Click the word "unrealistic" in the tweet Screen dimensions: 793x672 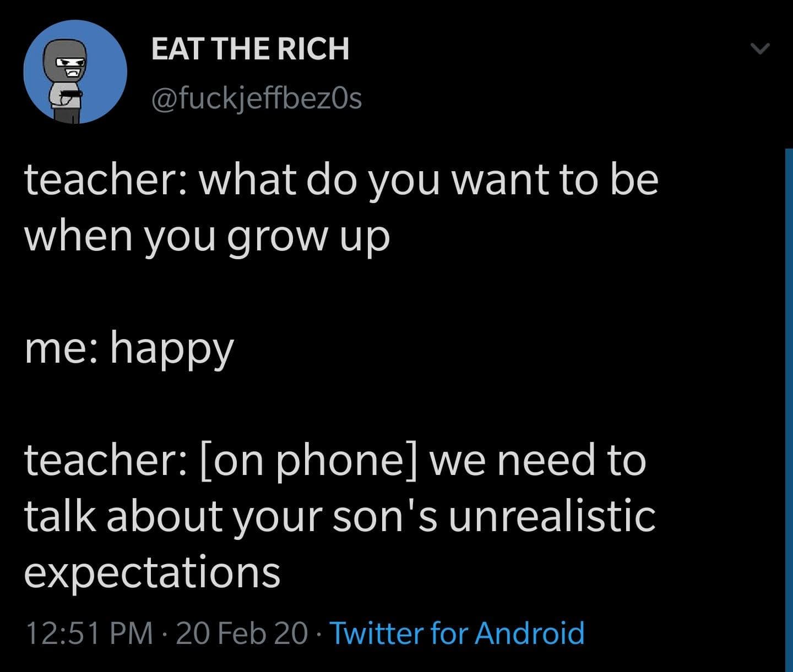(552, 516)
